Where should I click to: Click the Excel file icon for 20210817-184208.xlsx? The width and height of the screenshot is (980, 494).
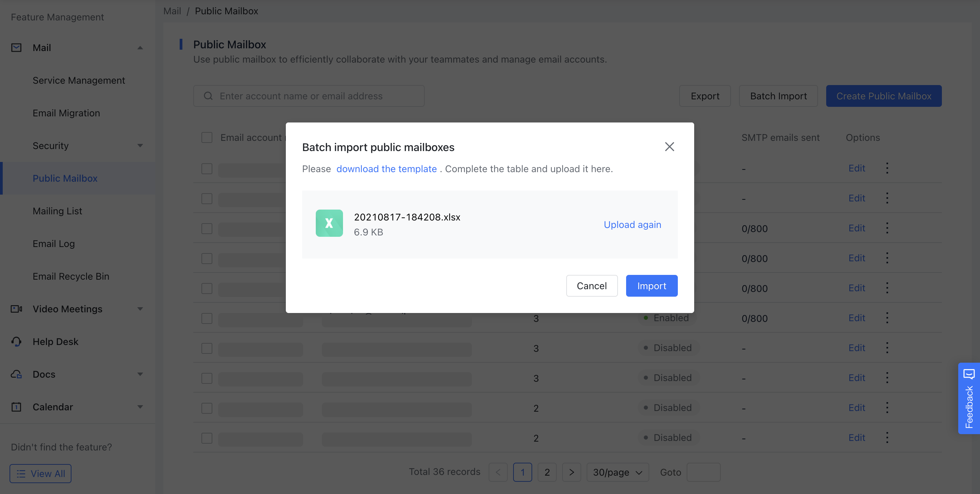click(329, 223)
